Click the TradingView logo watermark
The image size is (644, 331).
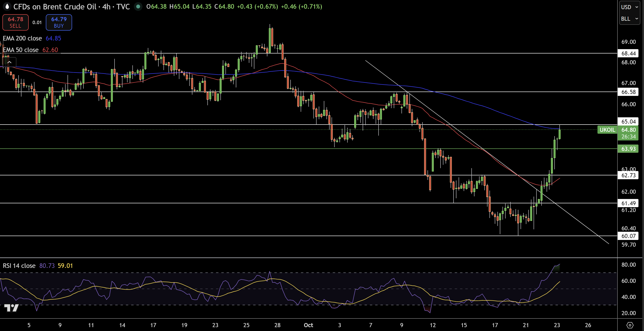click(x=12, y=308)
